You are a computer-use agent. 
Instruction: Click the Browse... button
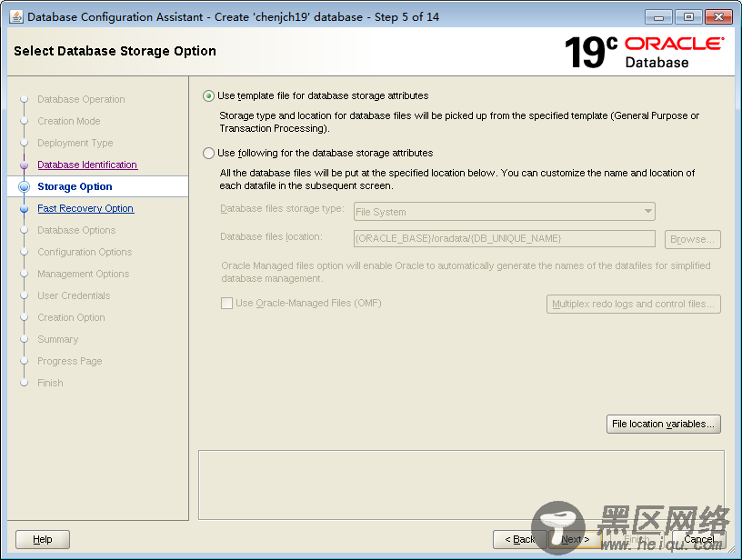click(692, 239)
